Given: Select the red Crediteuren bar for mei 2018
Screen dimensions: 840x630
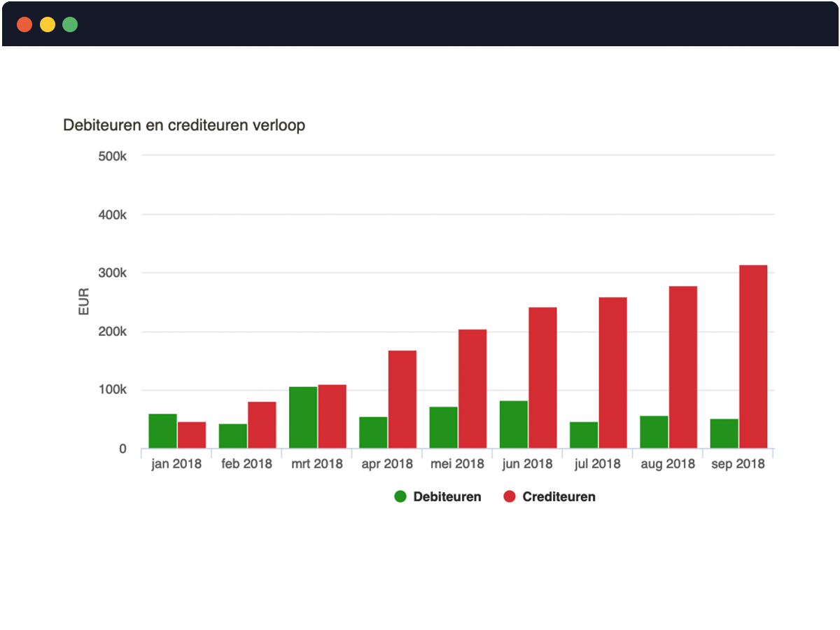Looking at the screenshot, I should click(x=472, y=389).
